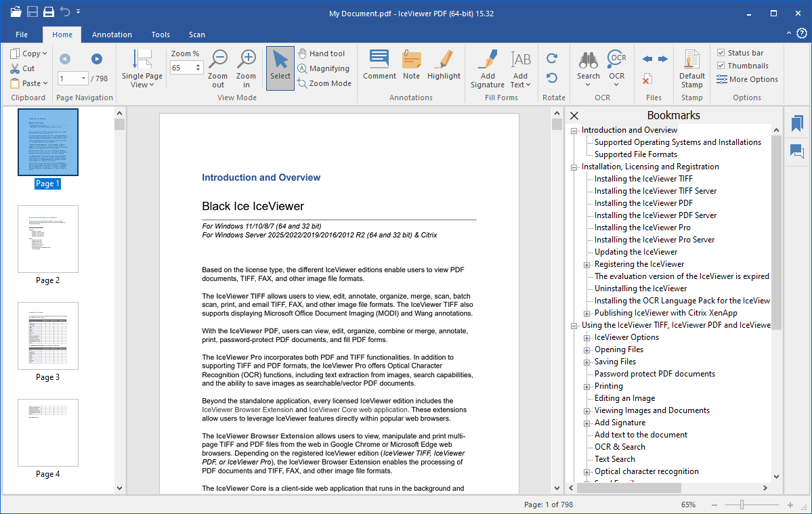Click the red X delete file icon
The image size is (812, 514).
(x=647, y=79)
